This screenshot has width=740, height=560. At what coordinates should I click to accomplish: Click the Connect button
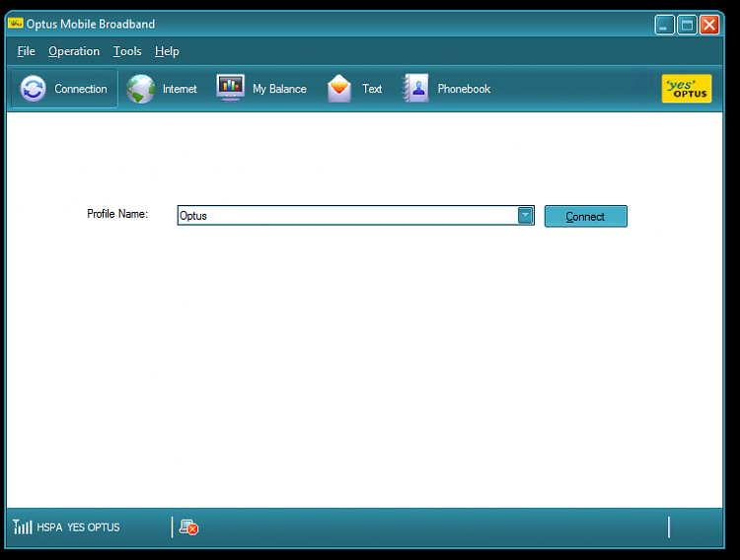(586, 216)
